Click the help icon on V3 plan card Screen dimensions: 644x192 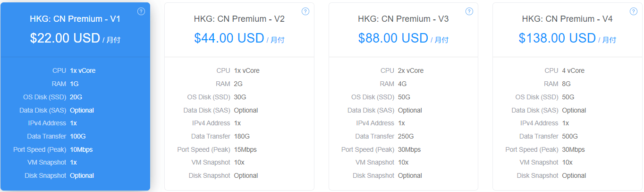pos(469,11)
